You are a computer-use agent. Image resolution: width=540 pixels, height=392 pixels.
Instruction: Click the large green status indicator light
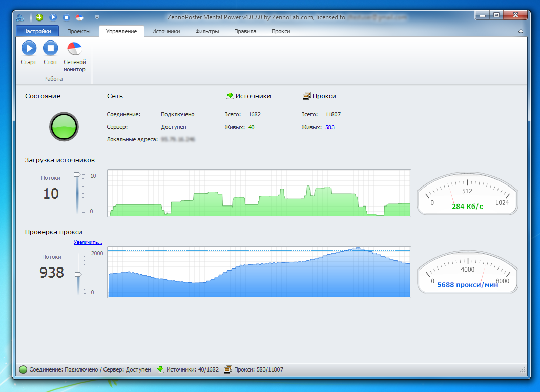point(64,127)
